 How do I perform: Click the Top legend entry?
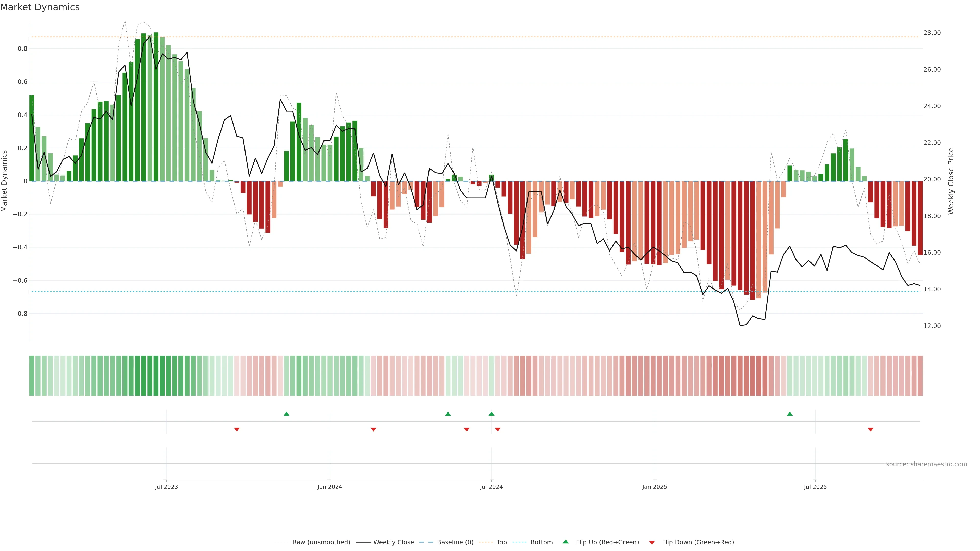501,542
